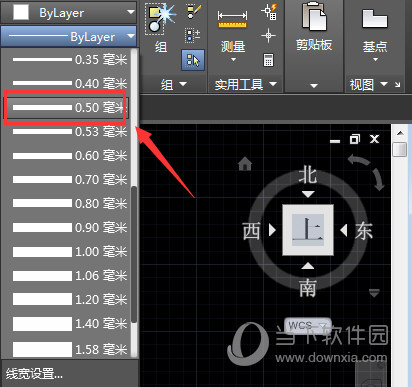Click the 视图 panel dialog launcher arrow
Viewport: 412px width, 387px height.
click(x=397, y=85)
